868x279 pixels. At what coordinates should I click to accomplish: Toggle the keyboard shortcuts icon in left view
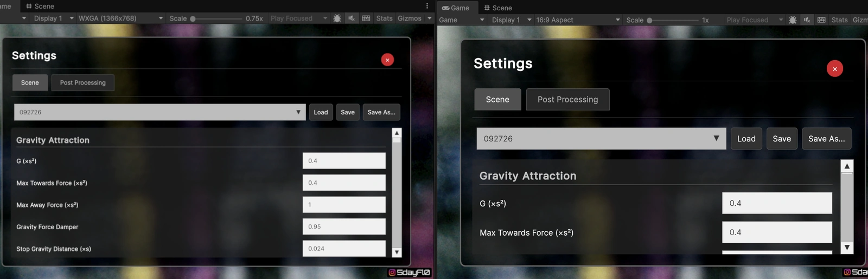point(366,18)
